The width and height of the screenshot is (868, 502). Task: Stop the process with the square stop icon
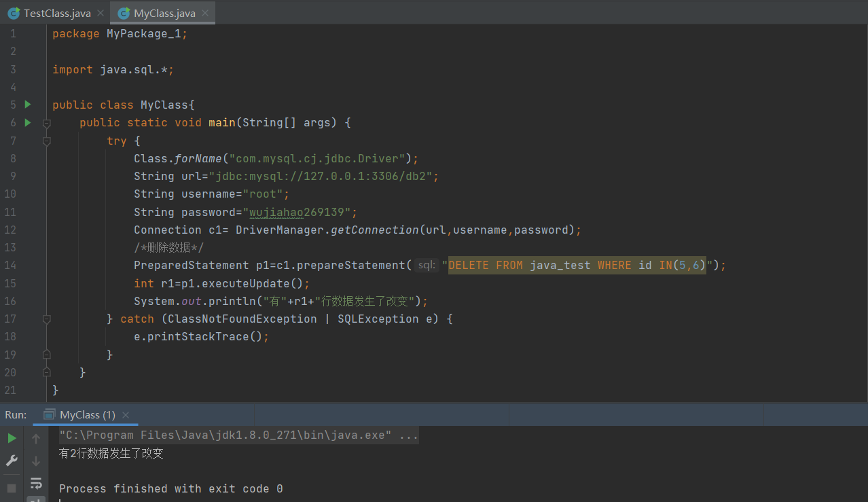(x=12, y=488)
